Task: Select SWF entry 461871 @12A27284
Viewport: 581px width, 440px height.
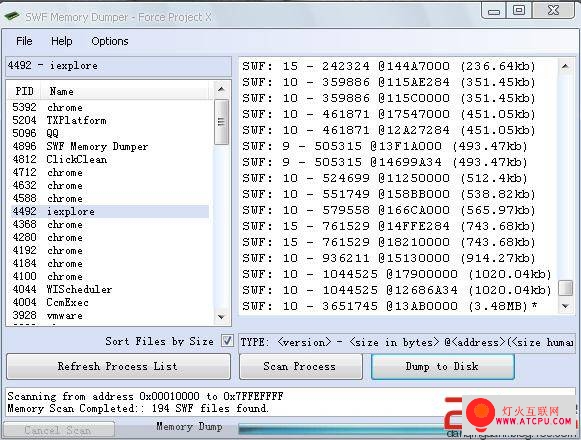Action: click(389, 130)
